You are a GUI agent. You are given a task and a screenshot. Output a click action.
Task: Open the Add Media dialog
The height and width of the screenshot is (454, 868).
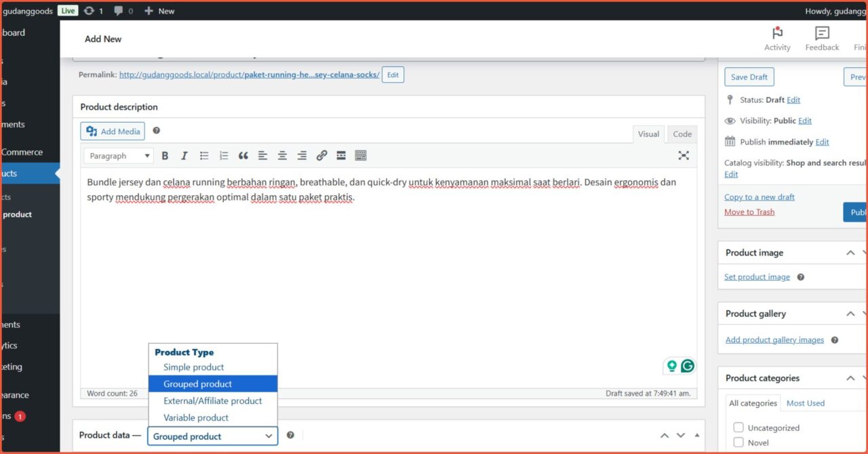tap(112, 131)
